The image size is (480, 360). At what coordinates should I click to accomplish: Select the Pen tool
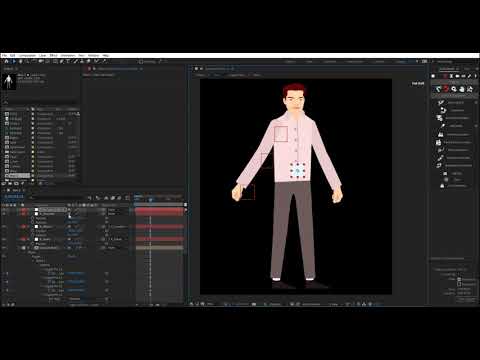[x=61, y=61]
